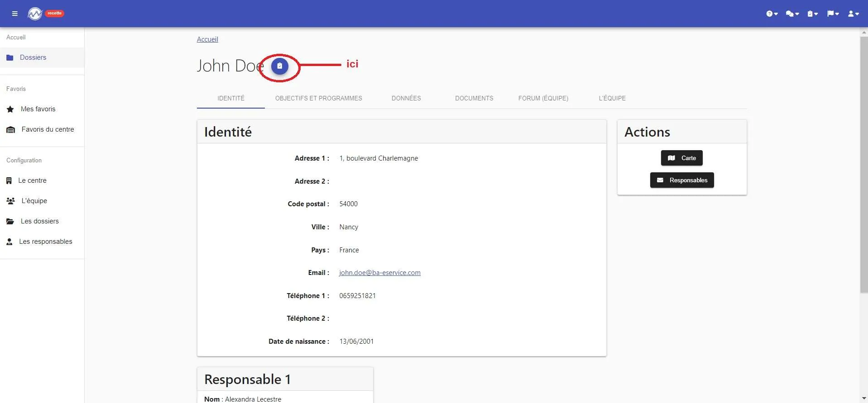
Task: Click the "Actions" panel heading
Action: pyautogui.click(x=647, y=132)
